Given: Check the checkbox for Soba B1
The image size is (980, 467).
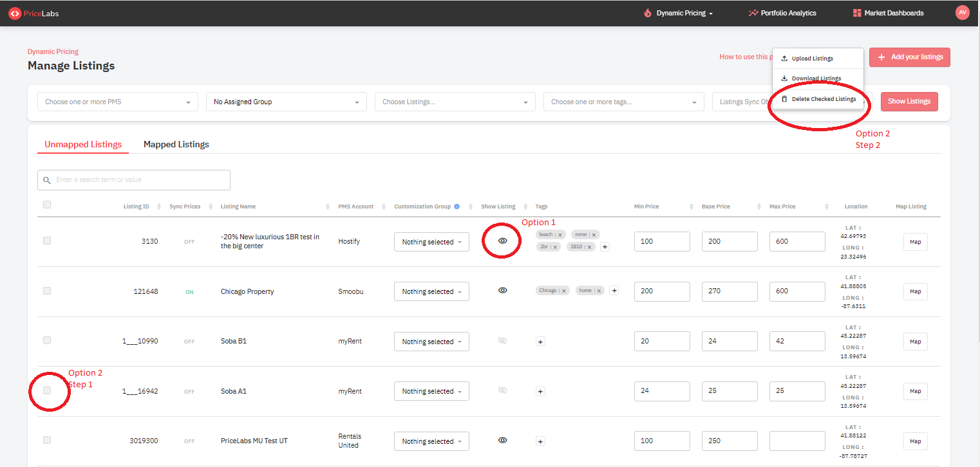Looking at the screenshot, I should [47, 340].
